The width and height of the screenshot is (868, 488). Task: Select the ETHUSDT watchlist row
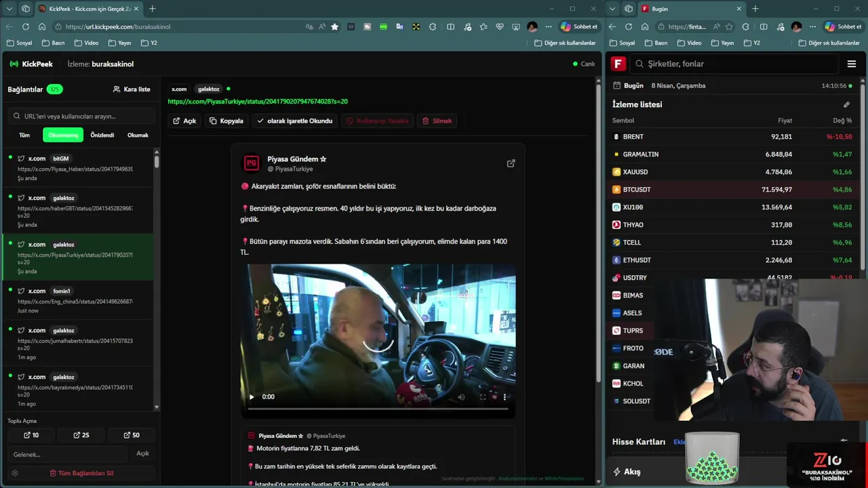coord(732,260)
